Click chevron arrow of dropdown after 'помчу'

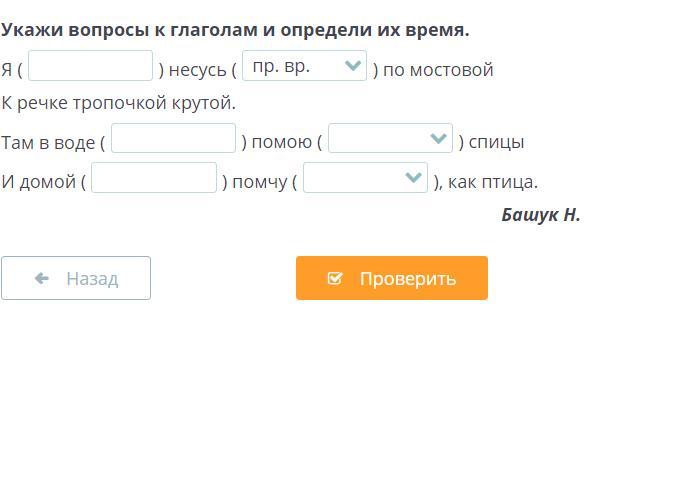(x=413, y=178)
